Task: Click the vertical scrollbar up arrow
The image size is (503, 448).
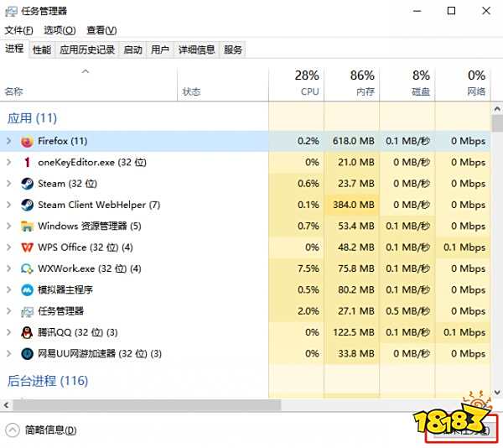Action: click(x=497, y=109)
